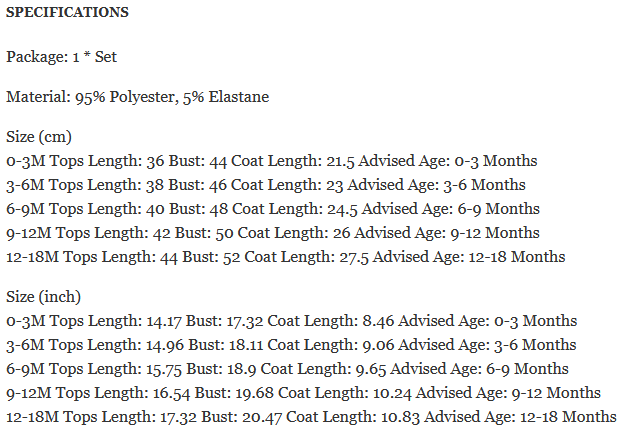The width and height of the screenshot is (627, 434).
Task: Select the 3-6M centimeter size row
Action: tap(266, 185)
